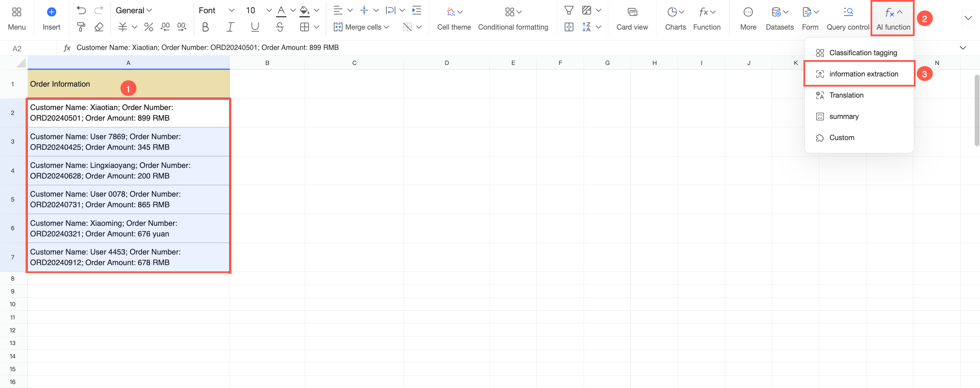The height and width of the screenshot is (388, 980).
Task: Open the fill color bucket
Action: (x=304, y=10)
